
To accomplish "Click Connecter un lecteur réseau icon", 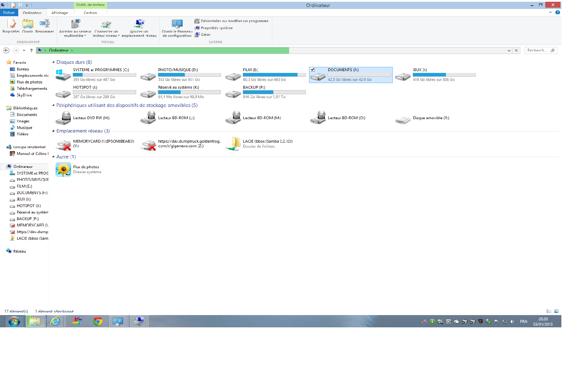I will [106, 25].
